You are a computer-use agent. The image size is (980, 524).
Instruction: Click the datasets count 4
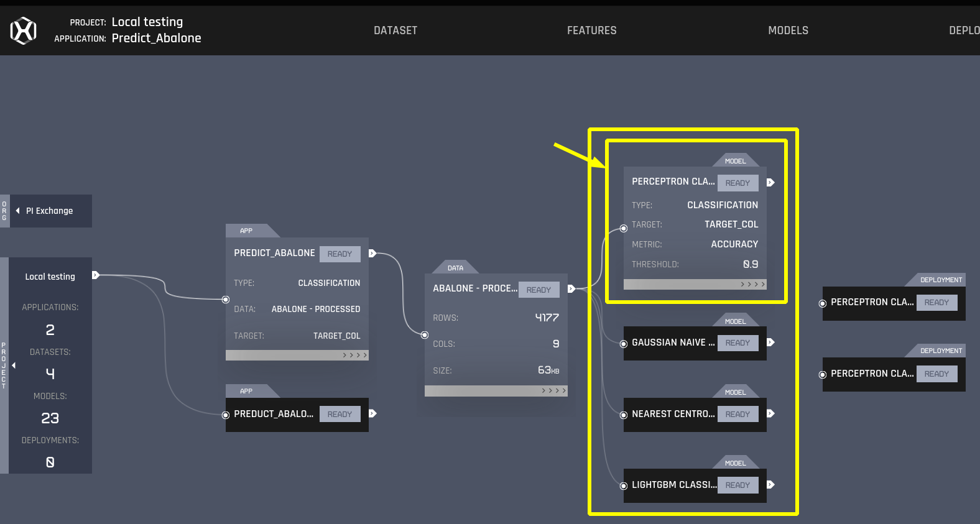coord(50,374)
